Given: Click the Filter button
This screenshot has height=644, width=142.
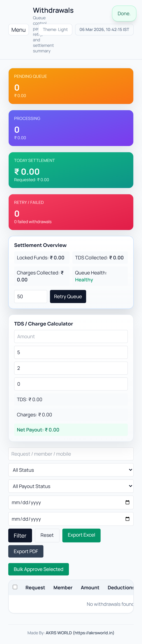Looking at the screenshot, I should 20,535.
